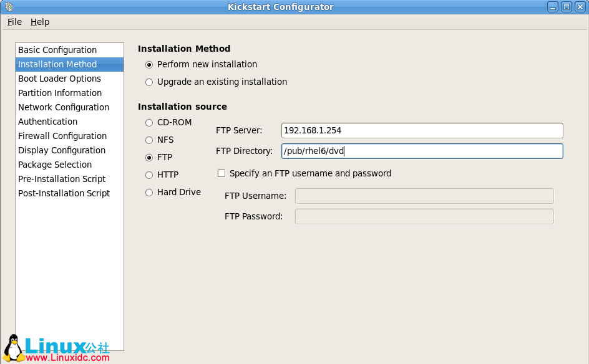Open Firewall Configuration section
The height and width of the screenshot is (364, 589).
[69, 136]
